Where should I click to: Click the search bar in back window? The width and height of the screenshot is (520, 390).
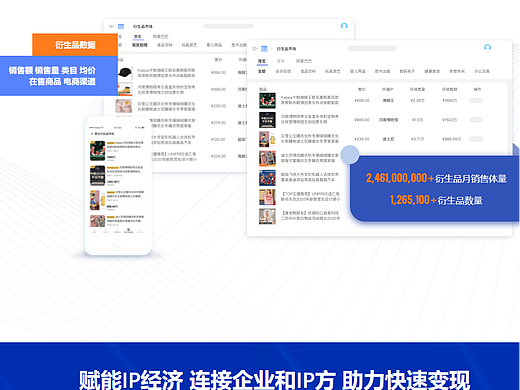pos(229,26)
